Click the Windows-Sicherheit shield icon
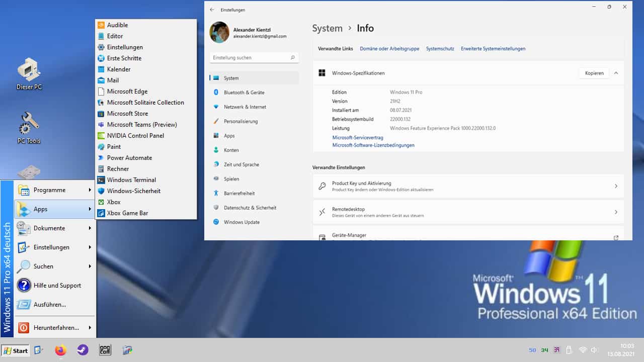The width and height of the screenshot is (644, 362). [x=101, y=191]
